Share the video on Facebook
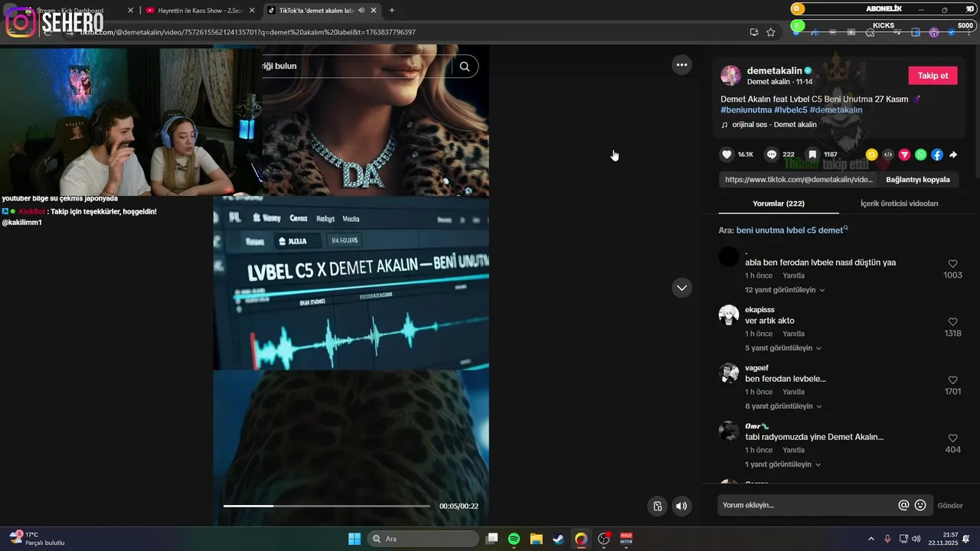 pyautogui.click(x=937, y=155)
